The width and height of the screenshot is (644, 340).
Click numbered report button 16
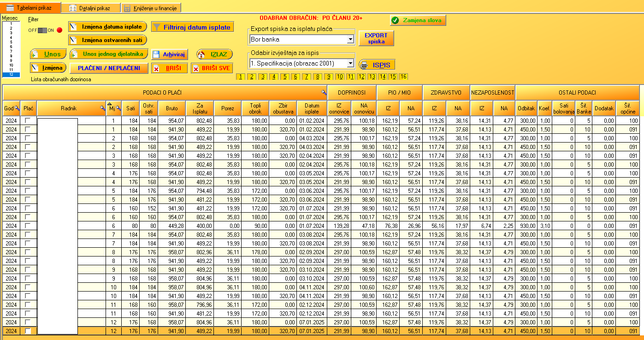403,77
